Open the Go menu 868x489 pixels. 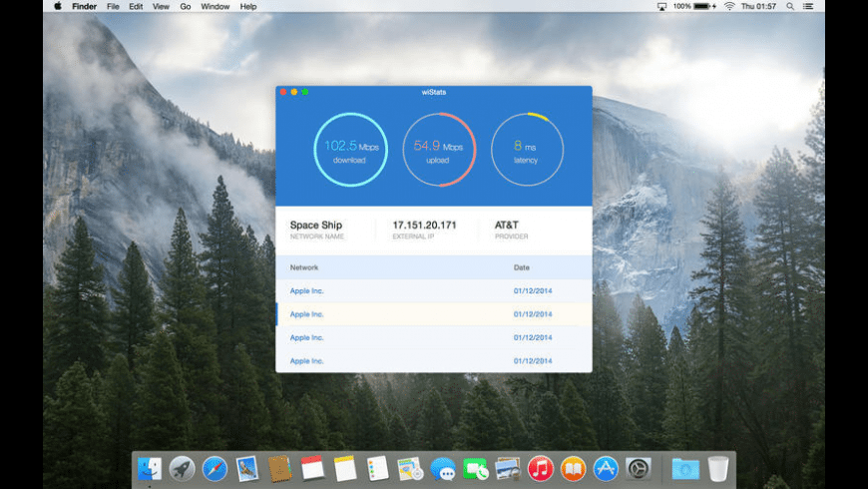click(x=185, y=7)
